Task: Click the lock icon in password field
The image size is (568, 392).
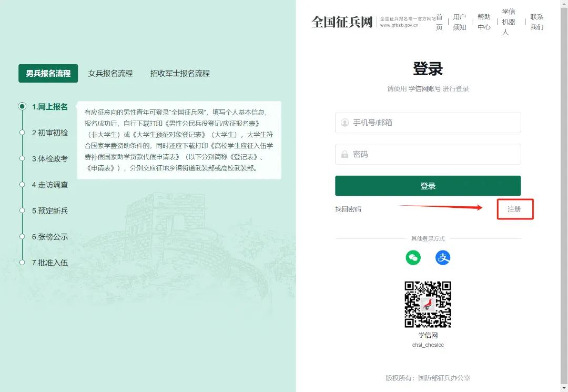Action: pos(344,154)
